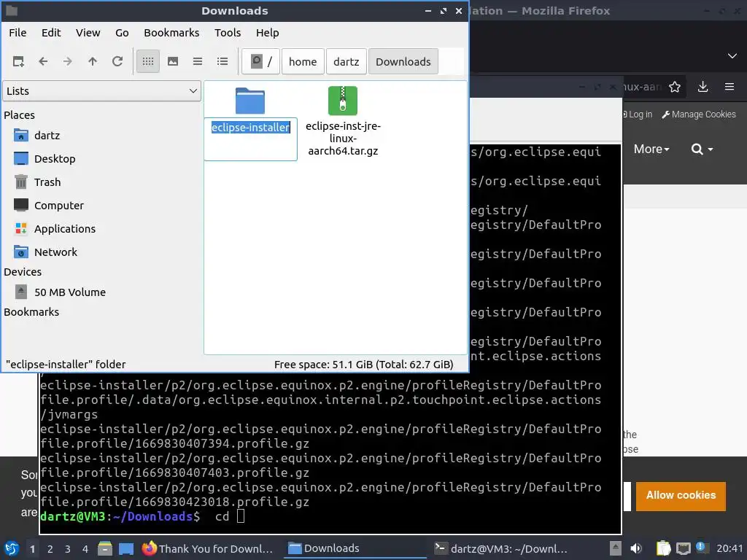Viewport: 747px width, 560px height.
Task: Click the notification tray icon
Action: pyautogui.click(x=701, y=548)
